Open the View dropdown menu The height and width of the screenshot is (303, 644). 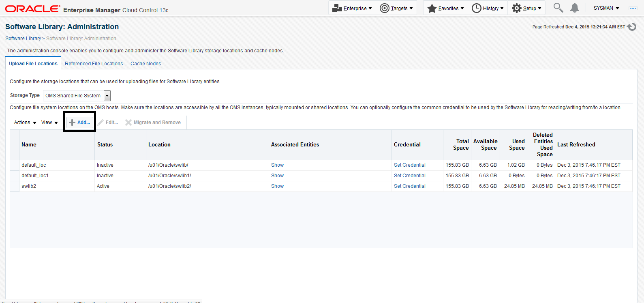49,122
